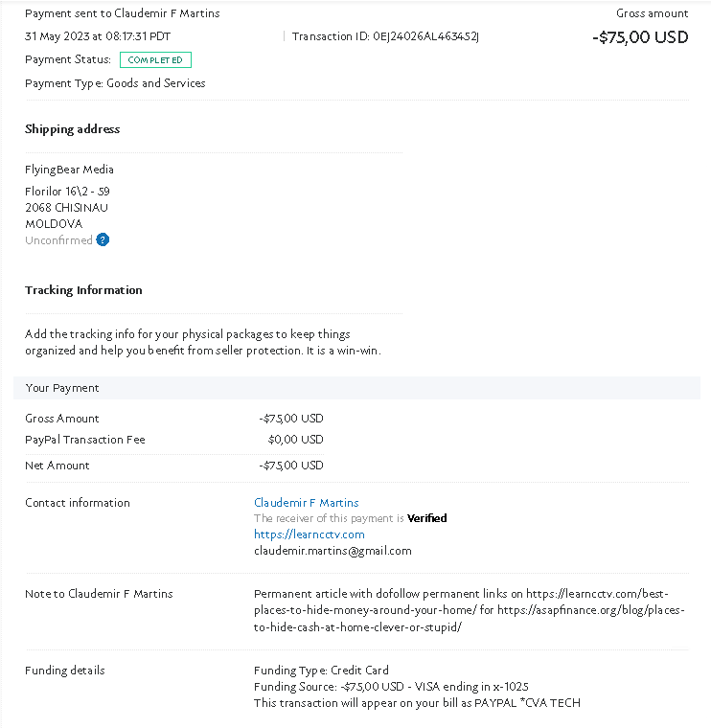Image resolution: width=711 pixels, height=728 pixels.
Task: Click the 31 May 2023 payment timestamp
Action: pyautogui.click(x=98, y=36)
